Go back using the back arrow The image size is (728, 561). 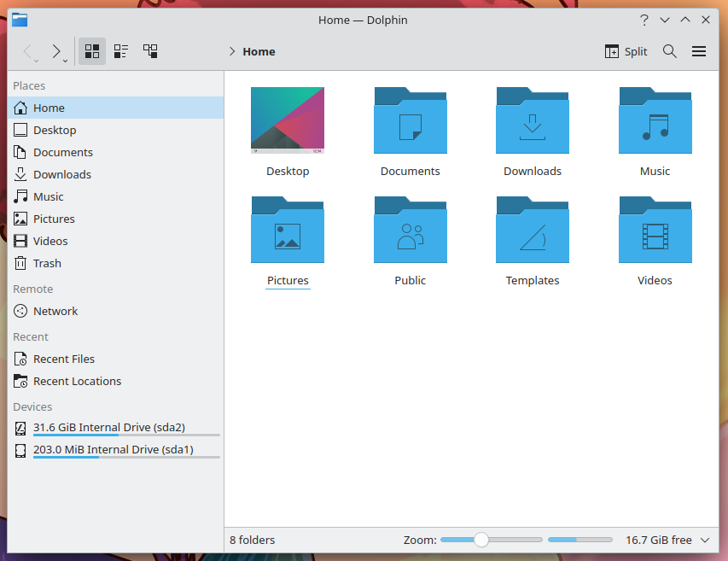tap(28, 51)
